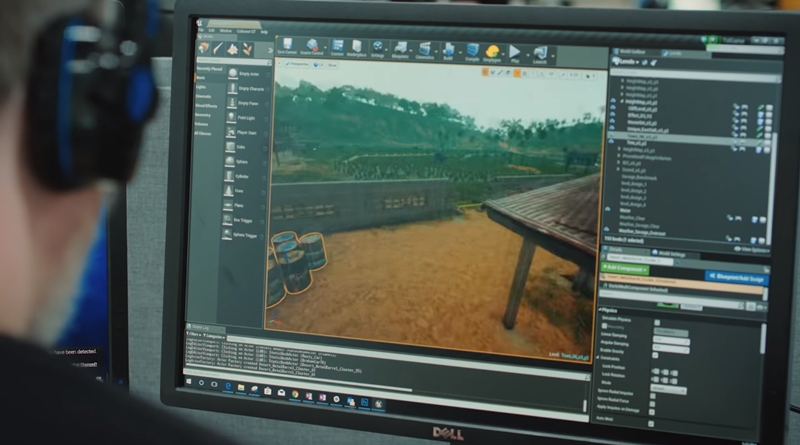Open the Build options dropdown arrow

coord(460,51)
